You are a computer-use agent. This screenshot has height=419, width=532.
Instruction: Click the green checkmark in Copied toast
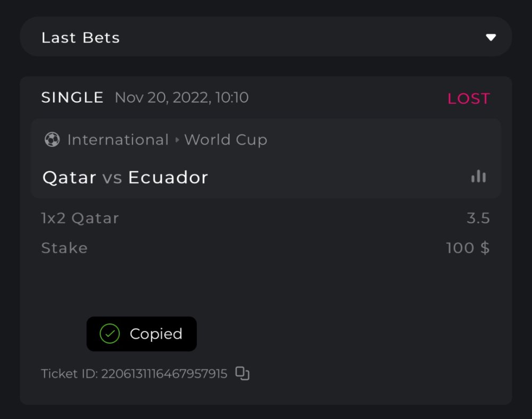point(110,334)
